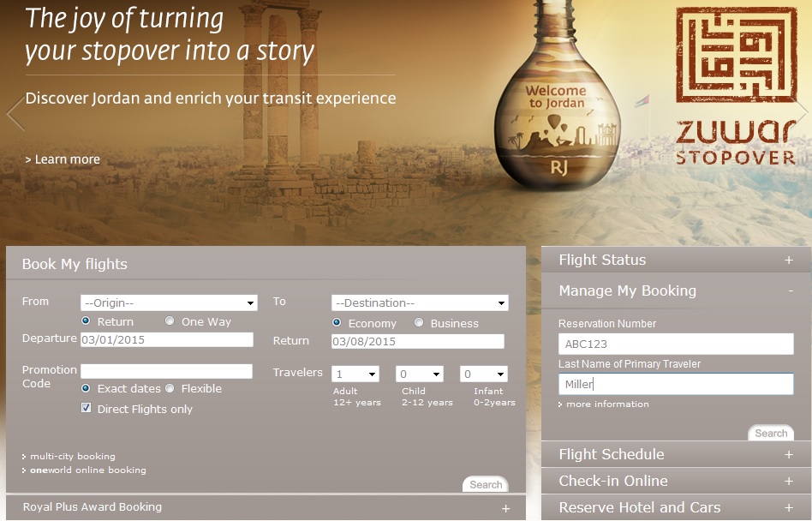Collapse Manage My Booking minus icon
The width and height of the screenshot is (812, 521).
tap(788, 291)
